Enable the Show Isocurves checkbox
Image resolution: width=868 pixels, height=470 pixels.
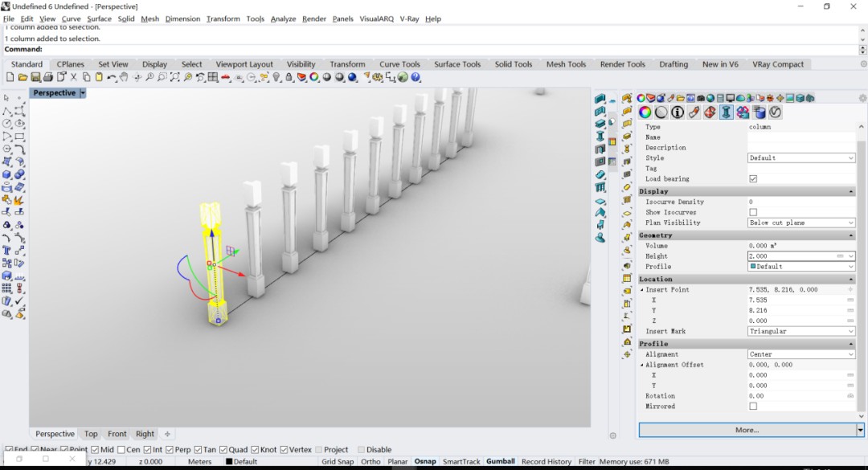click(753, 212)
